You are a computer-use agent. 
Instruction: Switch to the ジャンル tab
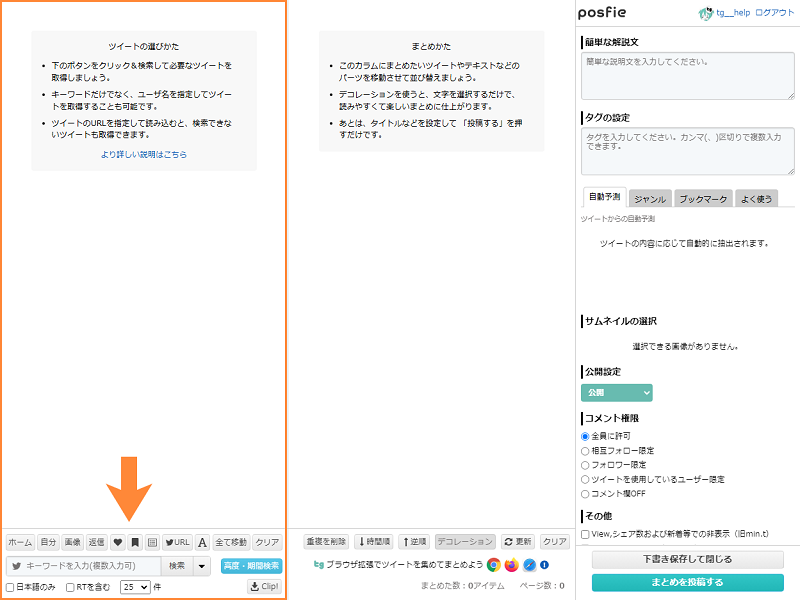point(650,199)
